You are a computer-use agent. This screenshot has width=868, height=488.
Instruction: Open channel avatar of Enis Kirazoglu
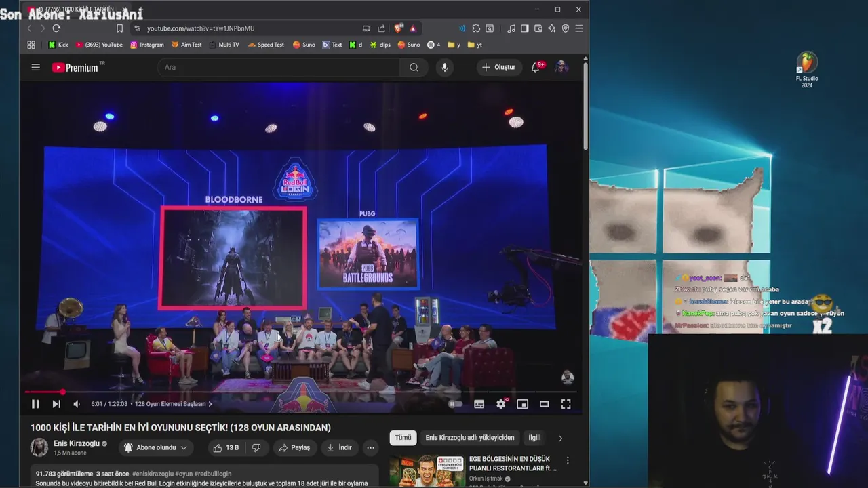pos(39,447)
